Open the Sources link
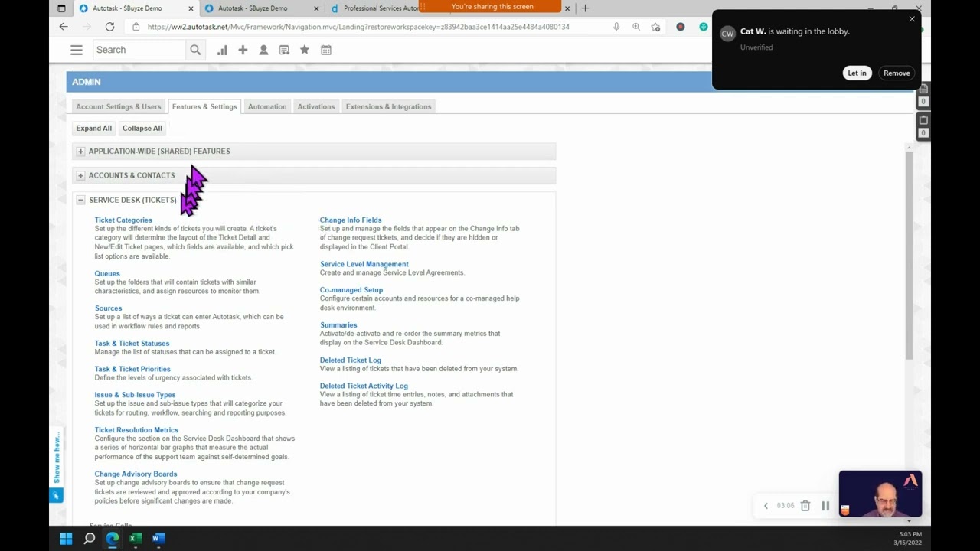980x551 pixels. pos(108,308)
